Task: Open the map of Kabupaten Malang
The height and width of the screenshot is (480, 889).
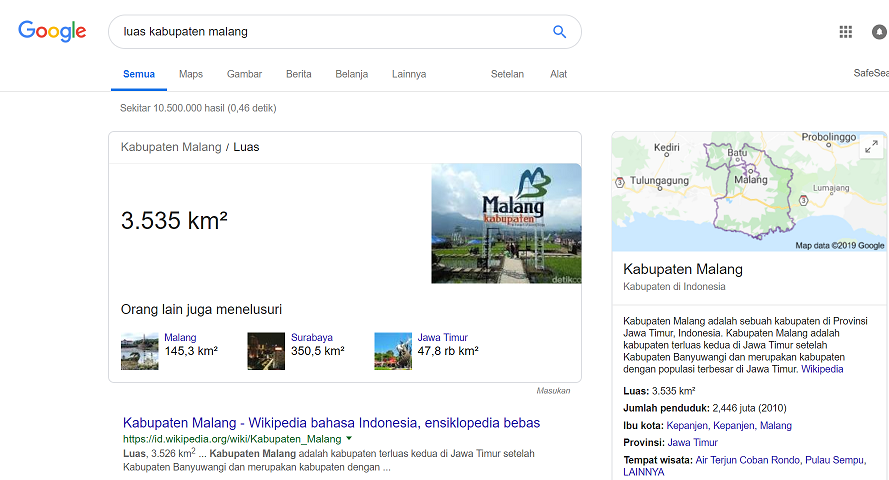Action: click(x=750, y=192)
